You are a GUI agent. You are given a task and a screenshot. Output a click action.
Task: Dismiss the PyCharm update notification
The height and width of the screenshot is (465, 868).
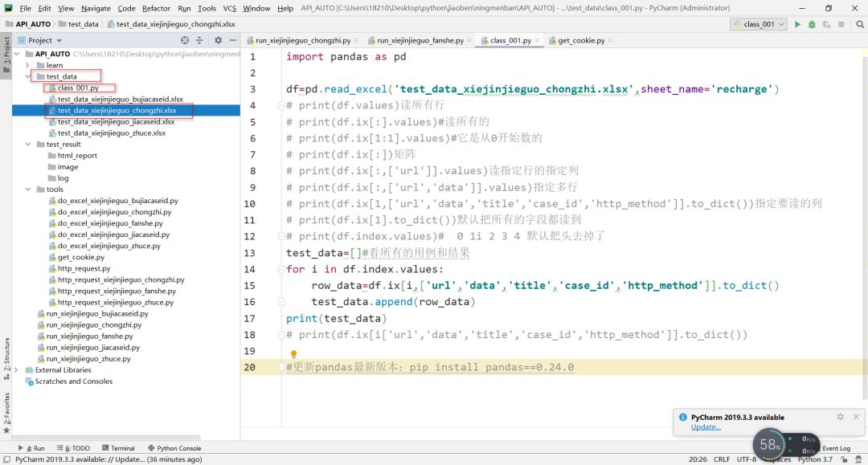click(x=856, y=417)
